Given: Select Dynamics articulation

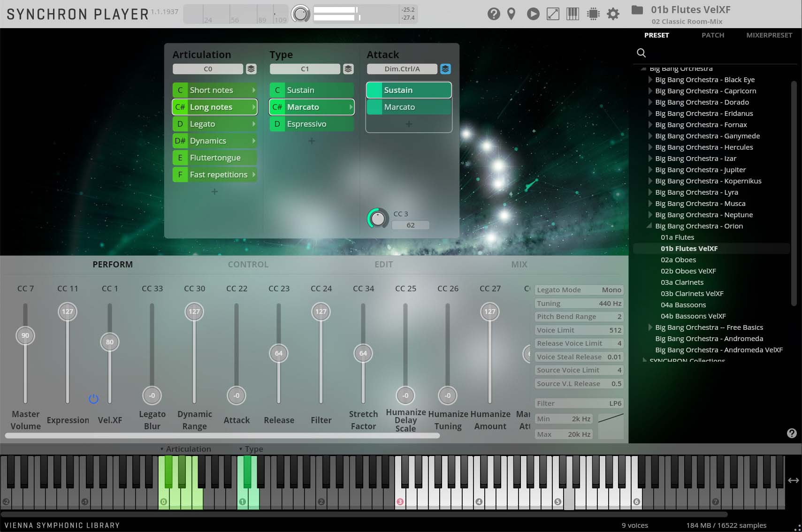Looking at the screenshot, I should coord(214,141).
